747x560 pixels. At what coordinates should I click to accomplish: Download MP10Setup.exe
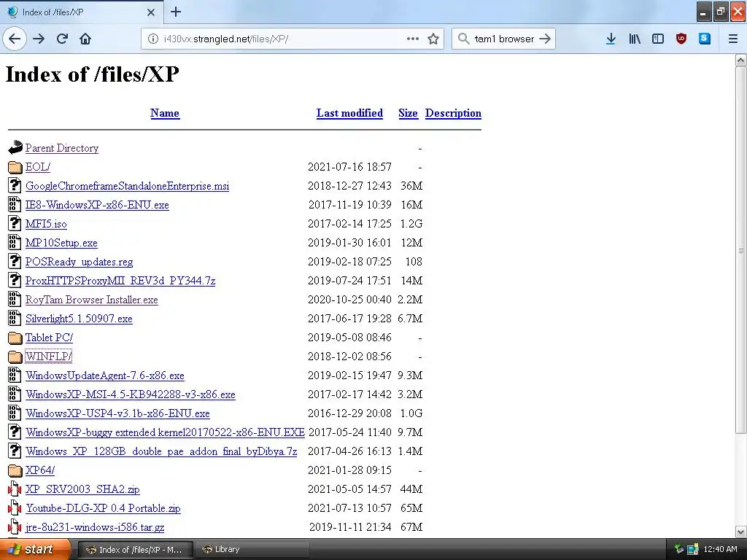pyautogui.click(x=61, y=243)
